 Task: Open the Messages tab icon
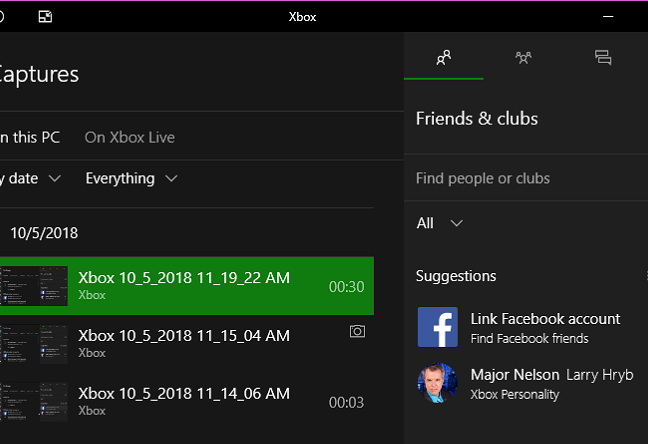coord(603,57)
